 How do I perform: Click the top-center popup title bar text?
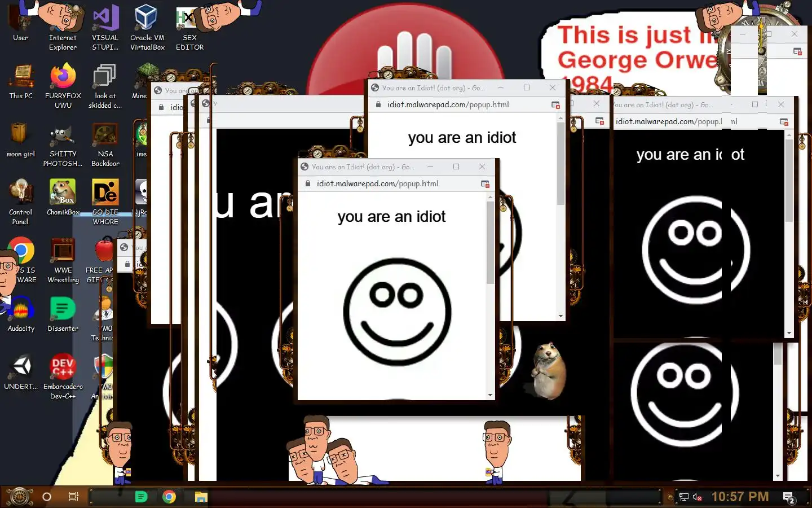[x=433, y=88]
